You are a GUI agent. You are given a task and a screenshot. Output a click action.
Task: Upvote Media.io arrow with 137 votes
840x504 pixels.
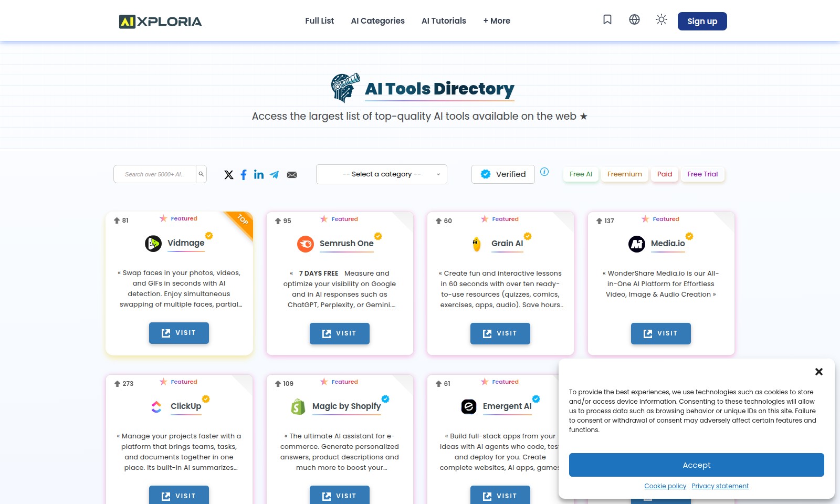599,221
